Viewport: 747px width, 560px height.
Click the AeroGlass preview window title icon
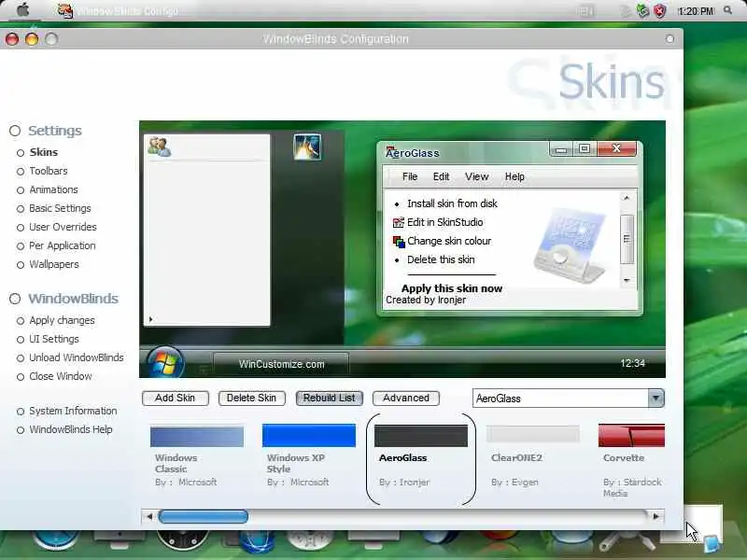(390, 150)
